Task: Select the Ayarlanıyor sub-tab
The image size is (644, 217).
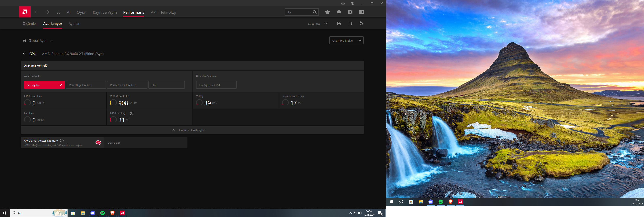Action: point(53,24)
